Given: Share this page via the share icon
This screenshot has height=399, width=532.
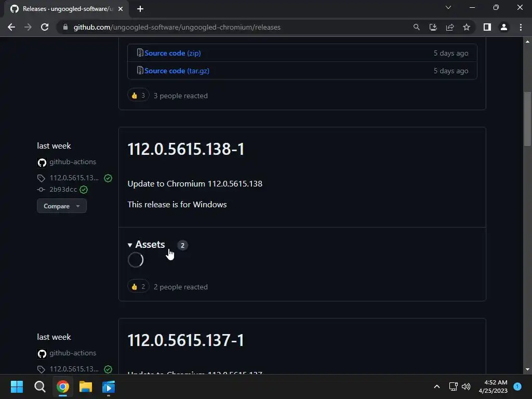Looking at the screenshot, I should 450,27.
